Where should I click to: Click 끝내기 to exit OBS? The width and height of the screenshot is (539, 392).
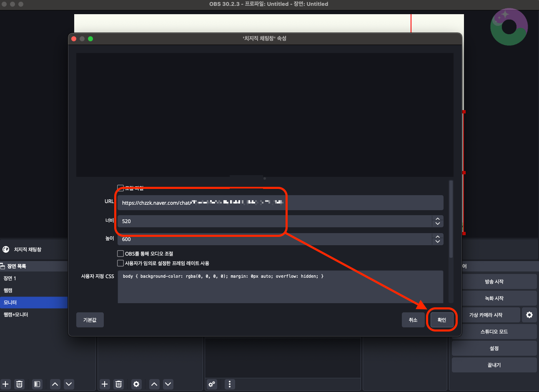(494, 365)
